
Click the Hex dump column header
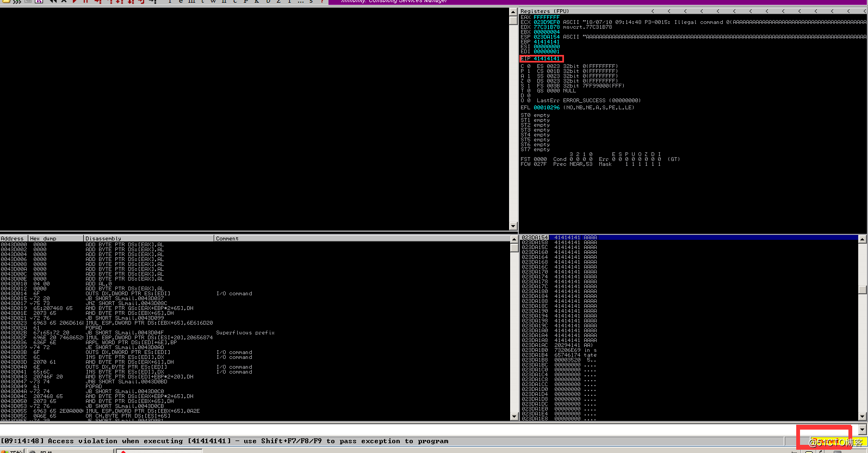point(56,238)
